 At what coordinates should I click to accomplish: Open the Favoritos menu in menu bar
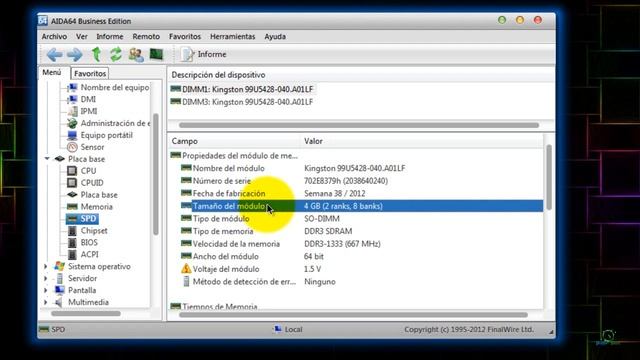pyautogui.click(x=185, y=36)
